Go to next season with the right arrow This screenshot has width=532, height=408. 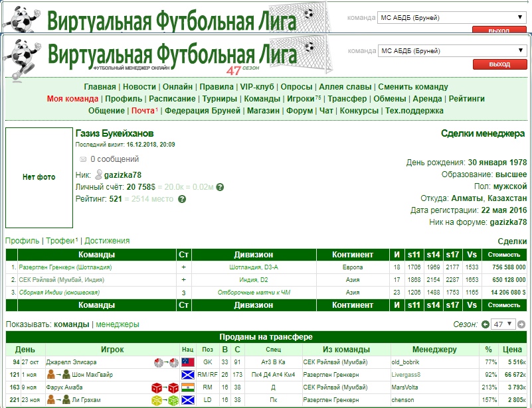[523, 324]
